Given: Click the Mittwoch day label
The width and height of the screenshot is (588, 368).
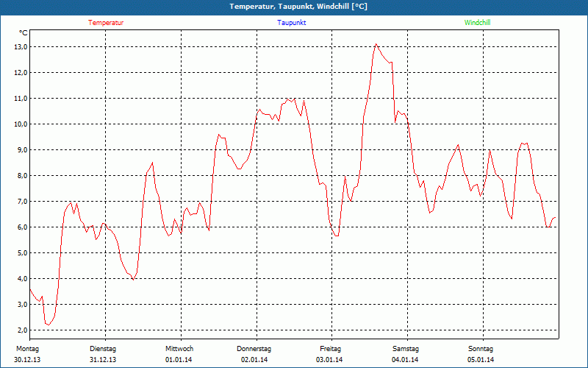Looking at the screenshot, I should pos(179,349).
